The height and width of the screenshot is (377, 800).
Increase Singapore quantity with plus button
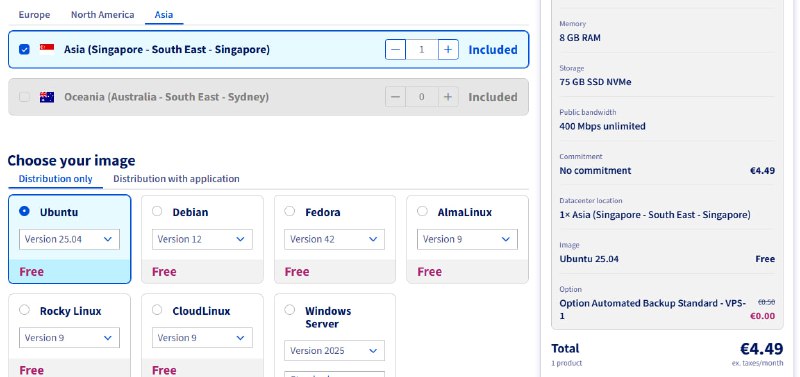[448, 49]
